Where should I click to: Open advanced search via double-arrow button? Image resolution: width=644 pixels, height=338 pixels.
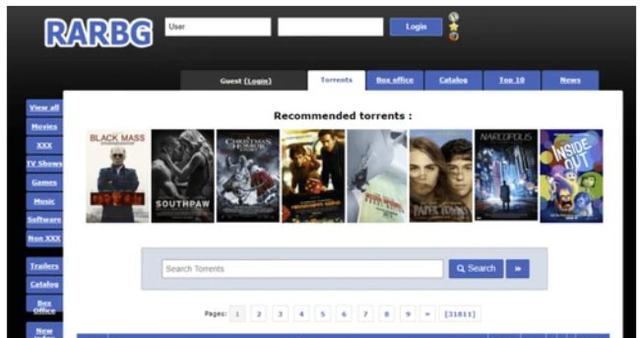[x=517, y=268]
